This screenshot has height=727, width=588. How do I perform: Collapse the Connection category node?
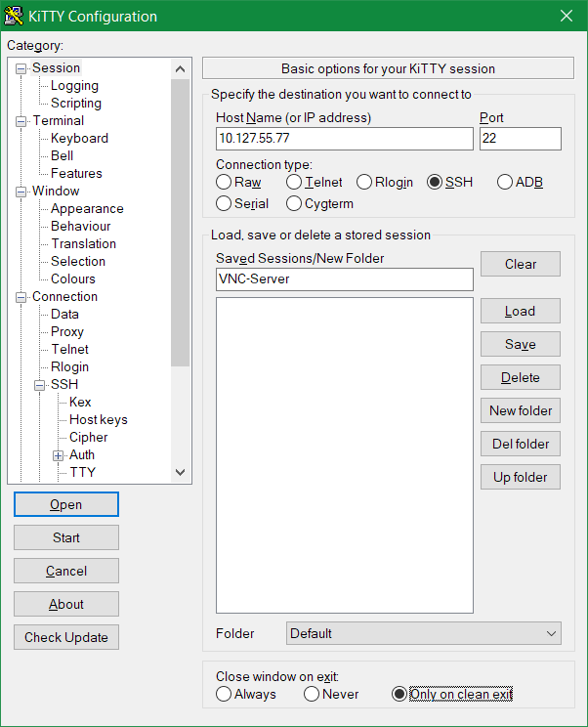(21, 297)
